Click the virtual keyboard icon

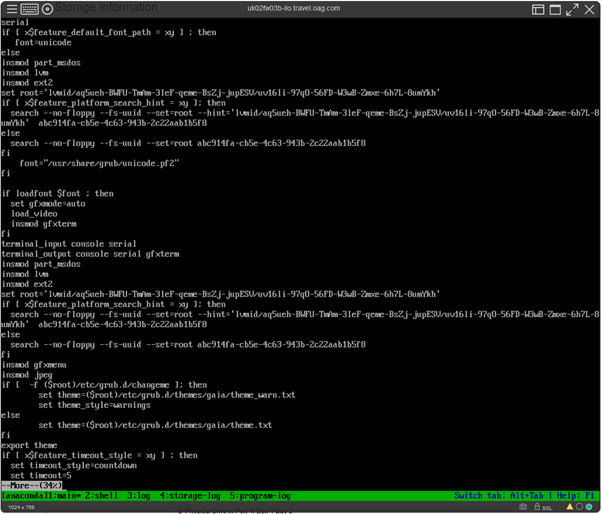coord(28,9)
